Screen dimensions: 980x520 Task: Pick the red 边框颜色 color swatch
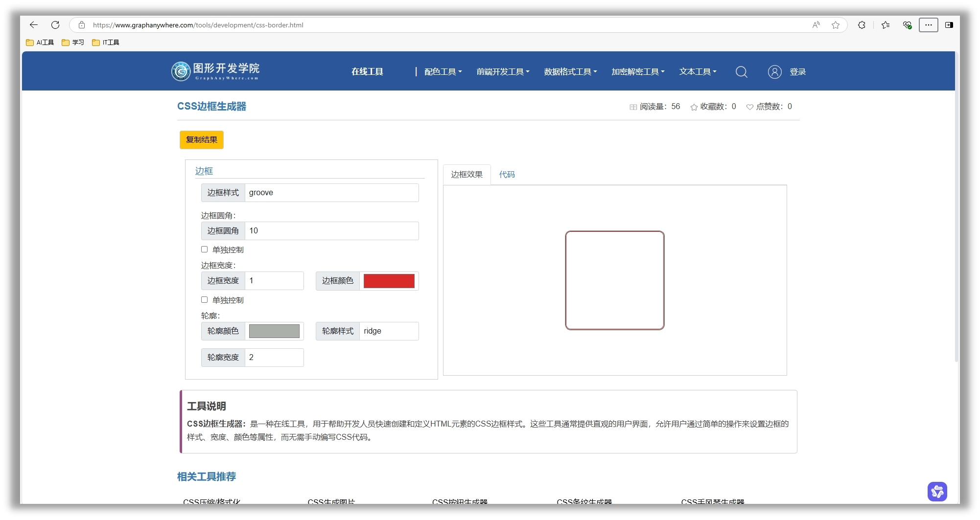(x=389, y=281)
